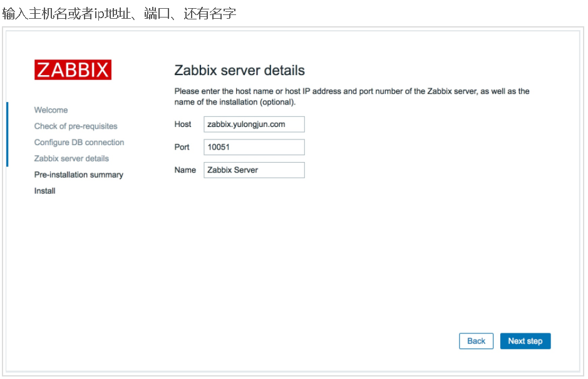Click the Host input field

(254, 124)
